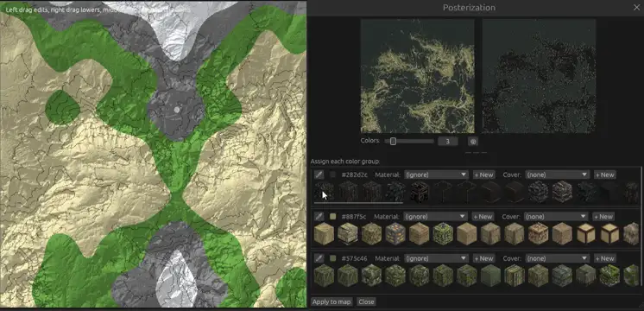Screen dimensions: 644x311
Task: Choose the plain flat green block, #575c46 row
Action: tap(491, 276)
